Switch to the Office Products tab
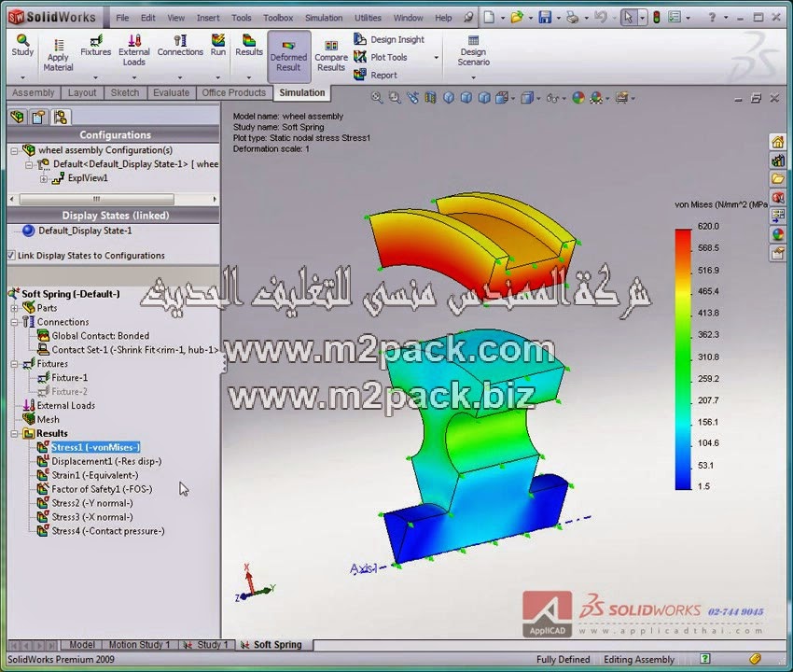The image size is (793, 672). [x=233, y=92]
